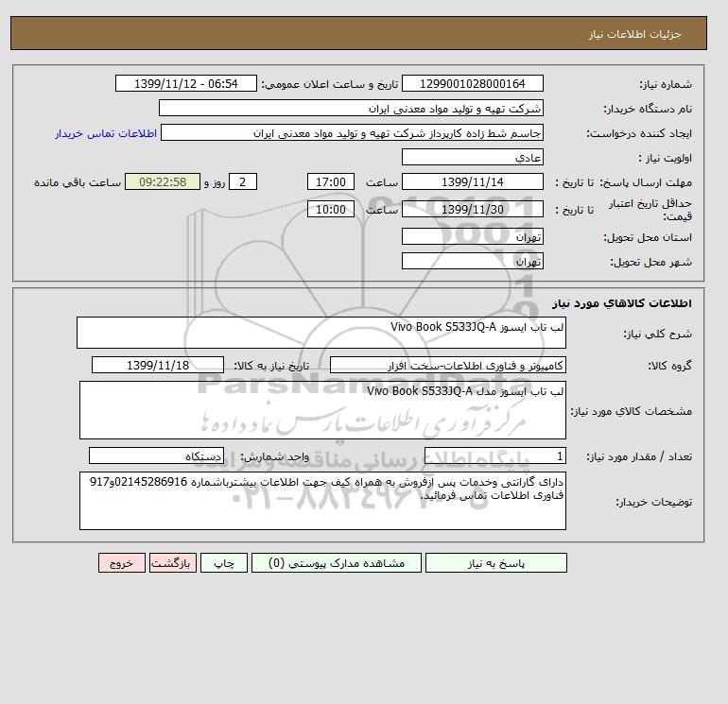
Task: Click the remaining days field showing 2
Action: tap(243, 182)
